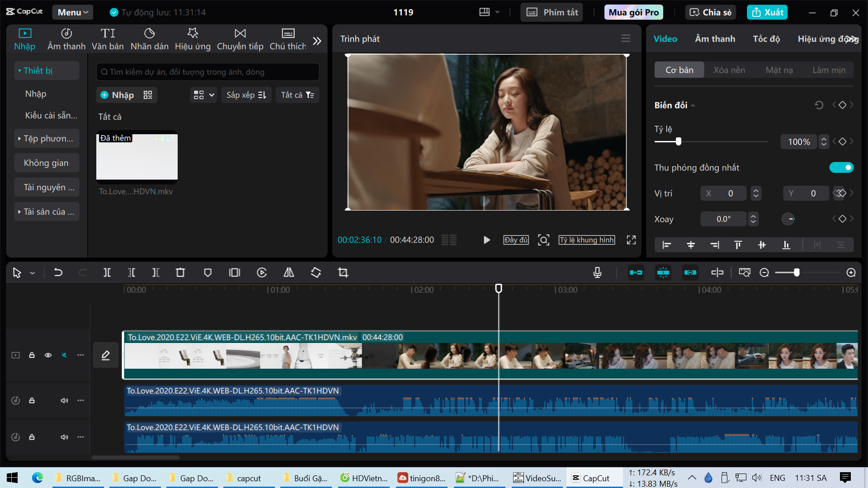Toggle uniform scale Thu phóng đồng nhất
The width and height of the screenshot is (868, 488).
coord(841,168)
